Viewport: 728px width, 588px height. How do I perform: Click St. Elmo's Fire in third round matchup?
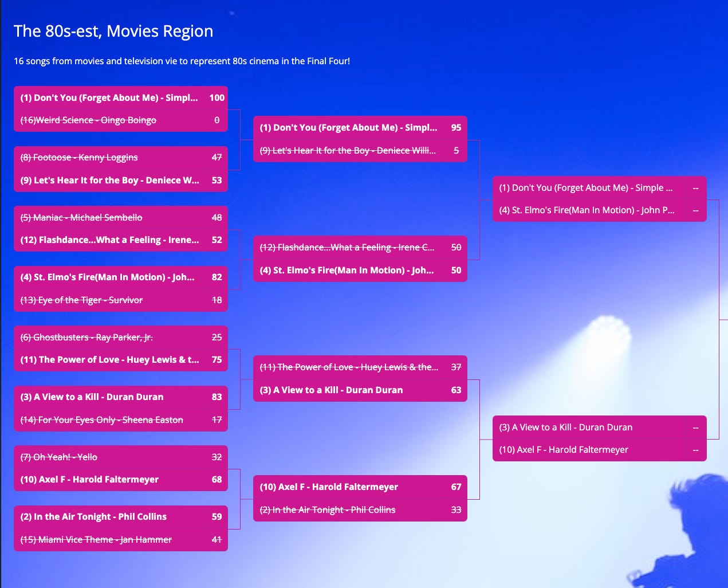pyautogui.click(x=600, y=210)
